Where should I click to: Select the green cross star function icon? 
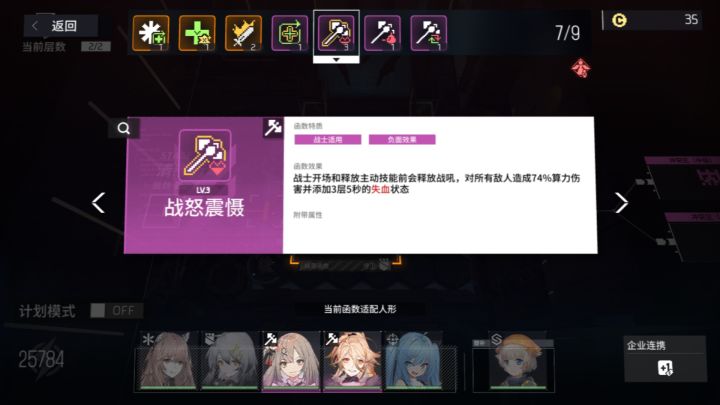[x=197, y=33]
